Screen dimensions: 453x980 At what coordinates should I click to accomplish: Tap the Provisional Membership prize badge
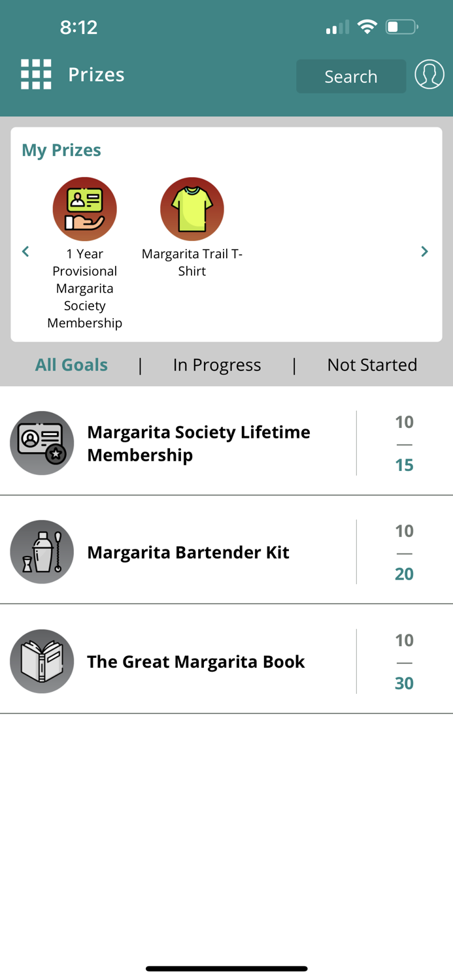[x=85, y=209]
